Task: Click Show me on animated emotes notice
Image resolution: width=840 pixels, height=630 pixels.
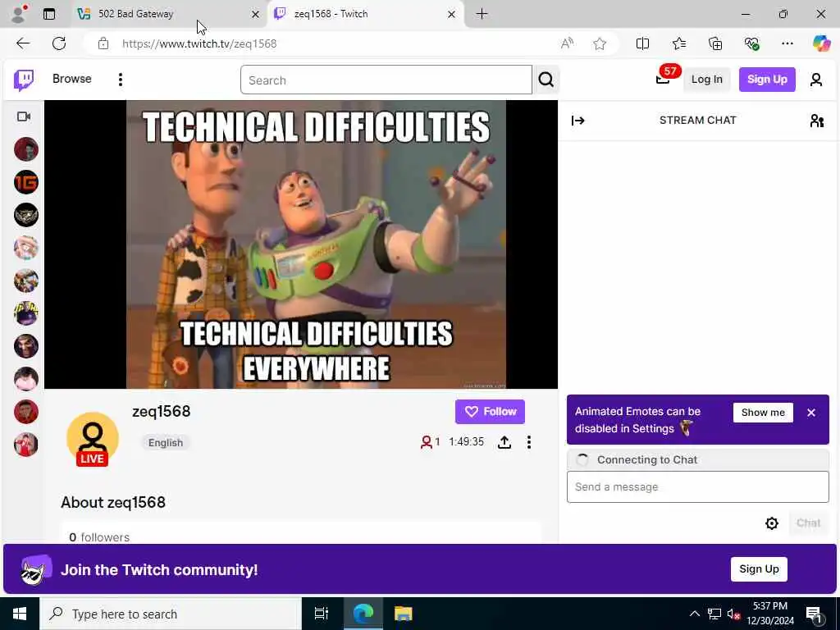Action: (763, 413)
